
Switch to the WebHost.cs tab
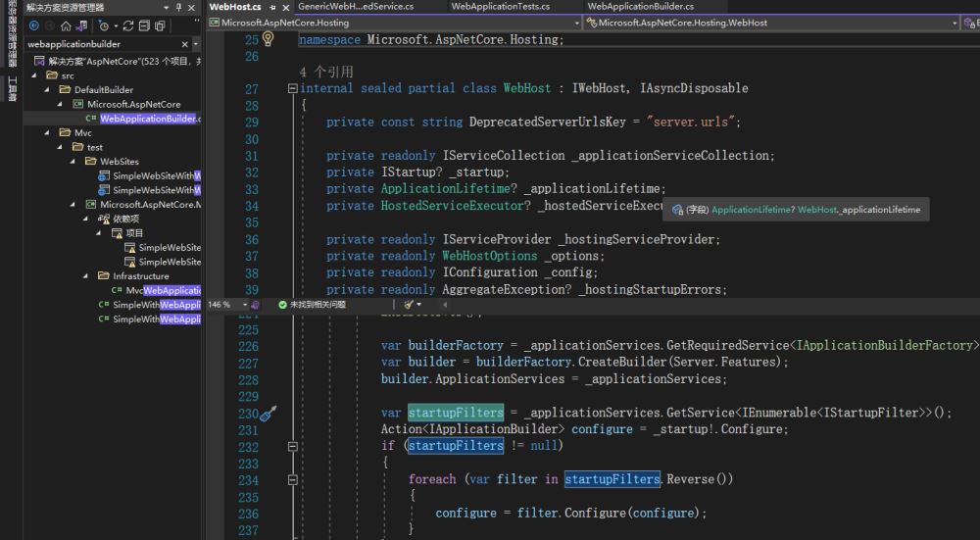point(235,7)
